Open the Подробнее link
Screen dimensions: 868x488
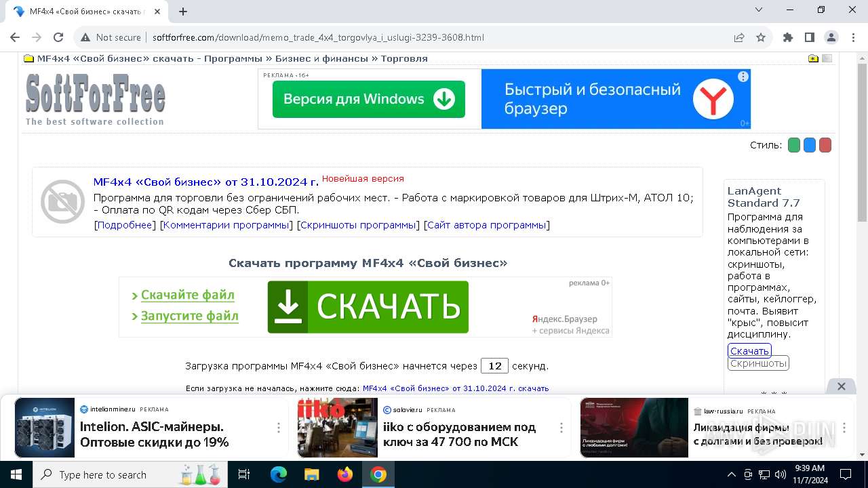125,225
